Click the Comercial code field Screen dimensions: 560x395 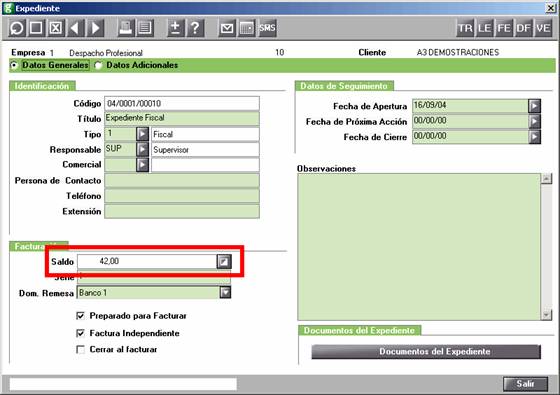point(120,165)
